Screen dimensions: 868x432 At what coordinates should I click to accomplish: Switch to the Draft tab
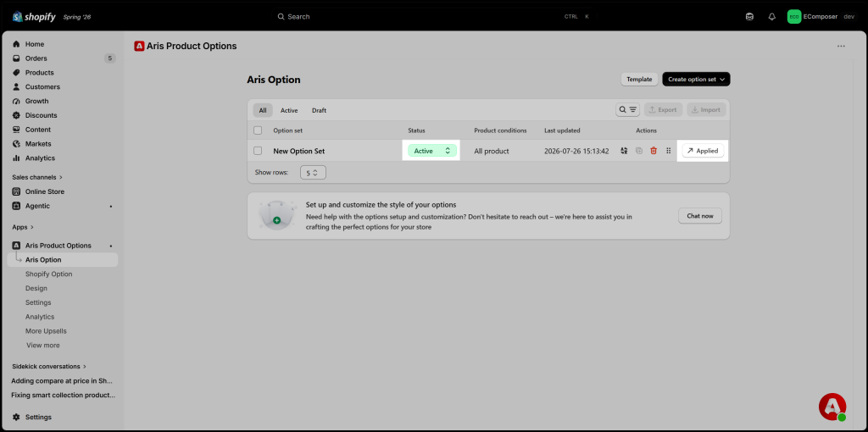(319, 110)
